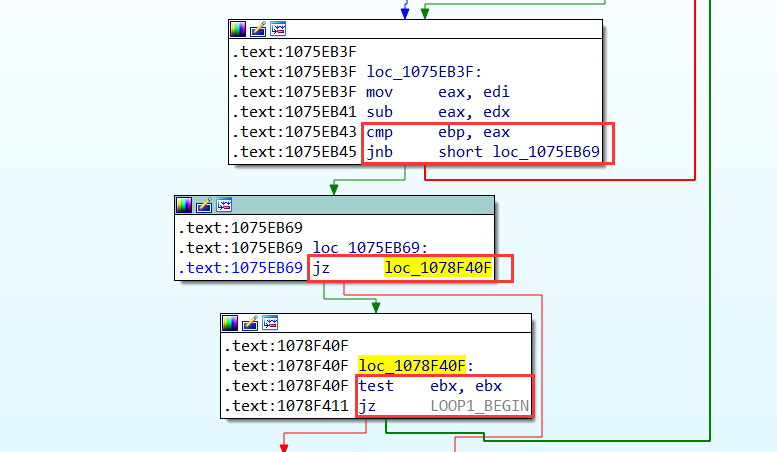Screen dimensions: 777x452
Task: Click the highlighted loc_1078F40F operand in the jz instruction
Action: coord(438,268)
